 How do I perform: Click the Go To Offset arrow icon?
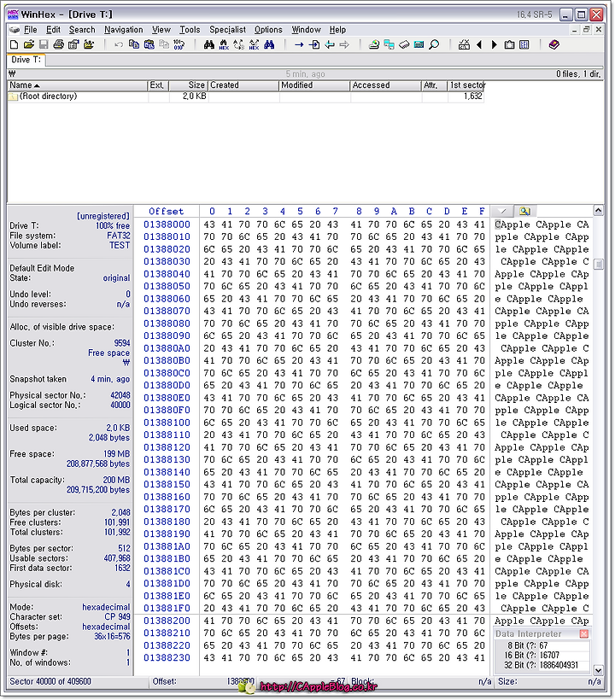(299, 44)
